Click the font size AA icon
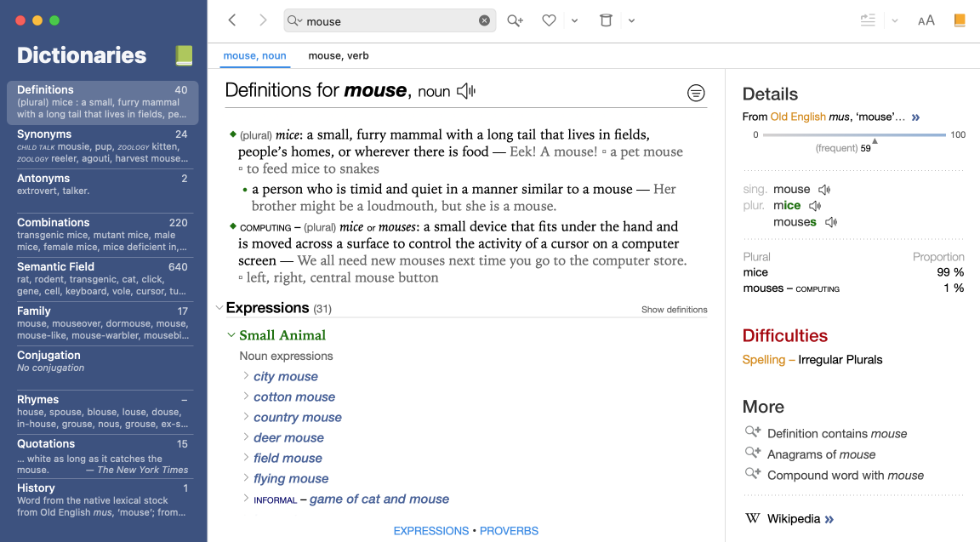Image resolution: width=980 pixels, height=542 pixels. click(x=926, y=20)
